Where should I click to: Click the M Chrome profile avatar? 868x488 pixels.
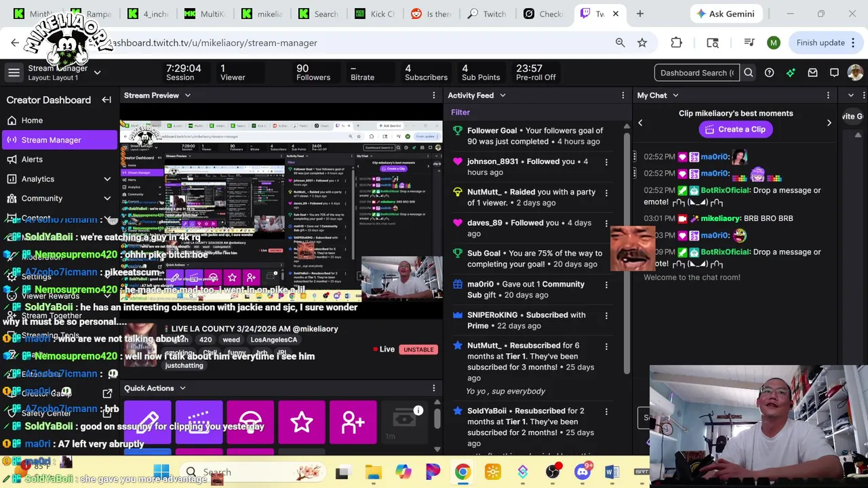click(x=774, y=43)
